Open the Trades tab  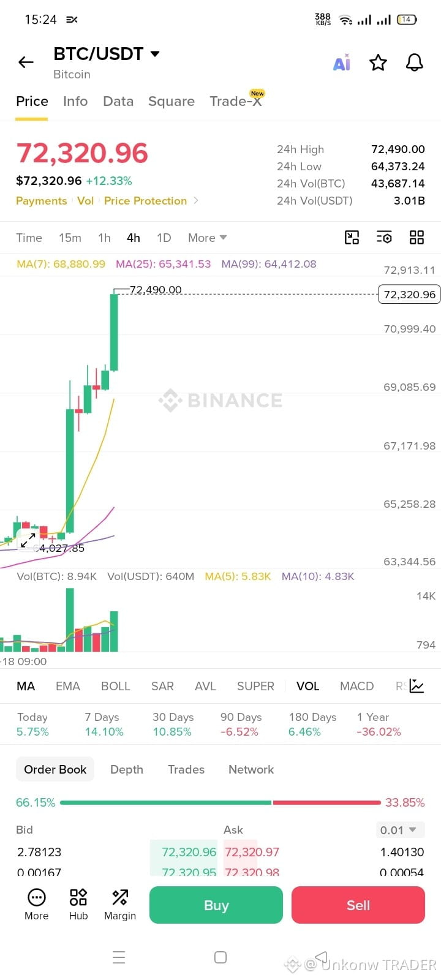pos(186,769)
